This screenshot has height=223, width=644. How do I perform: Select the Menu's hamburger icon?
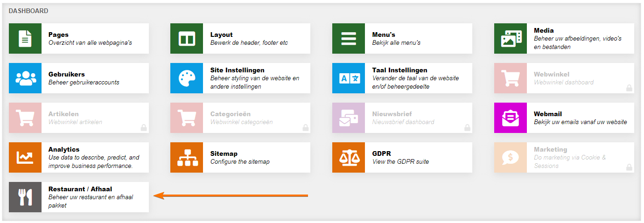tap(349, 39)
